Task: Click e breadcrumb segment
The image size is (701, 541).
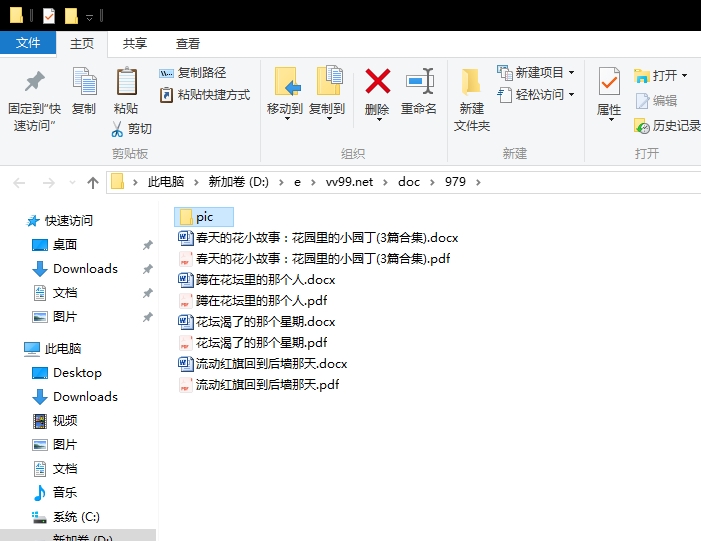Action: pyautogui.click(x=297, y=182)
